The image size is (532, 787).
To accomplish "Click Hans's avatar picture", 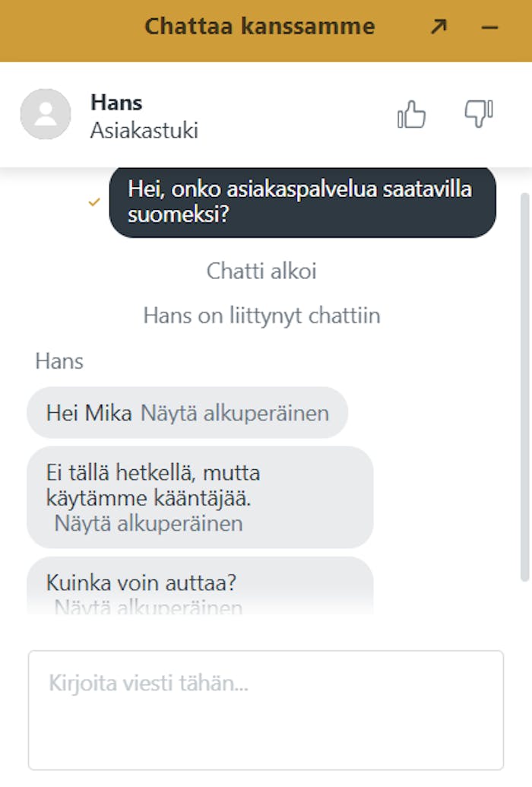I will tap(46, 114).
